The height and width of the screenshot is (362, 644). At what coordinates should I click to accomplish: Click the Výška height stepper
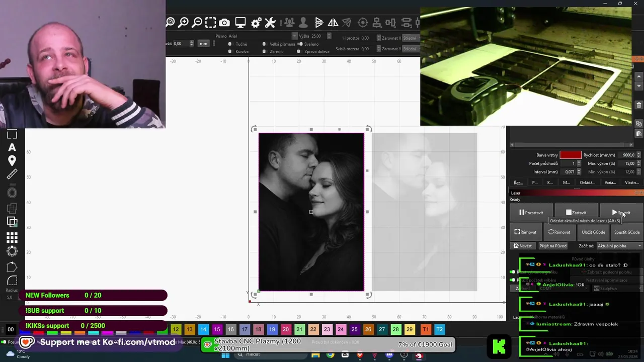pos(329,36)
